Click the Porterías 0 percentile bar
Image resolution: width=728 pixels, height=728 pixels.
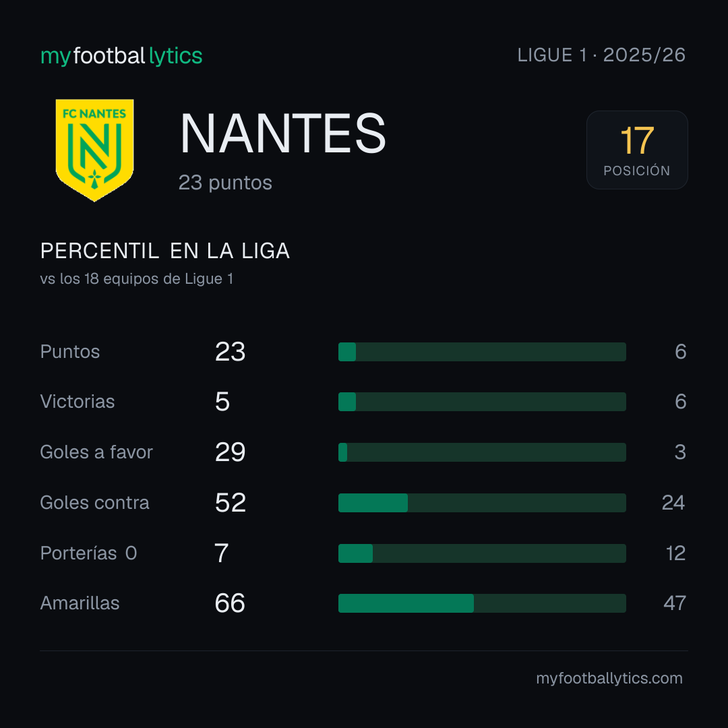(x=482, y=553)
